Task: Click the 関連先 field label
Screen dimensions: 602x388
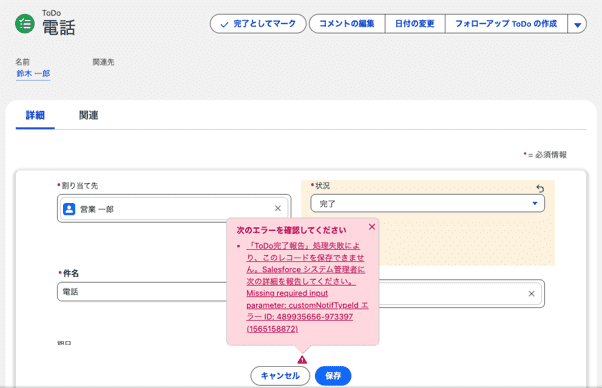Action: 103,62
